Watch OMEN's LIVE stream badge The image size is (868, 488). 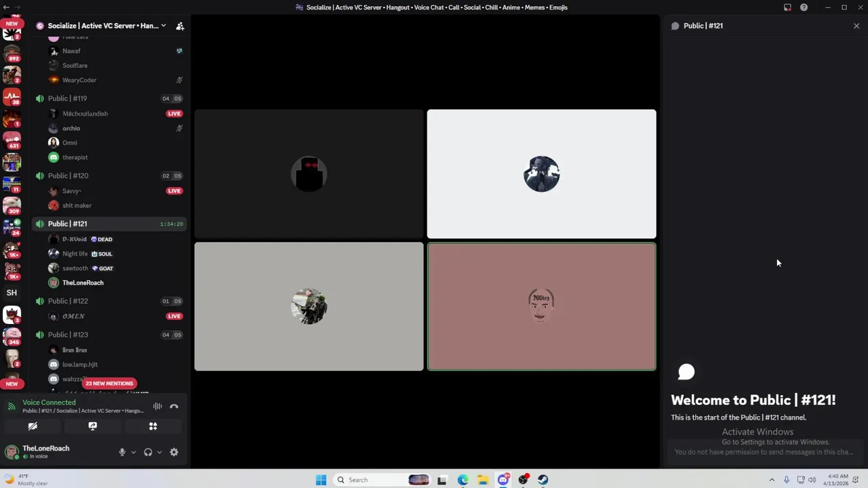(174, 317)
